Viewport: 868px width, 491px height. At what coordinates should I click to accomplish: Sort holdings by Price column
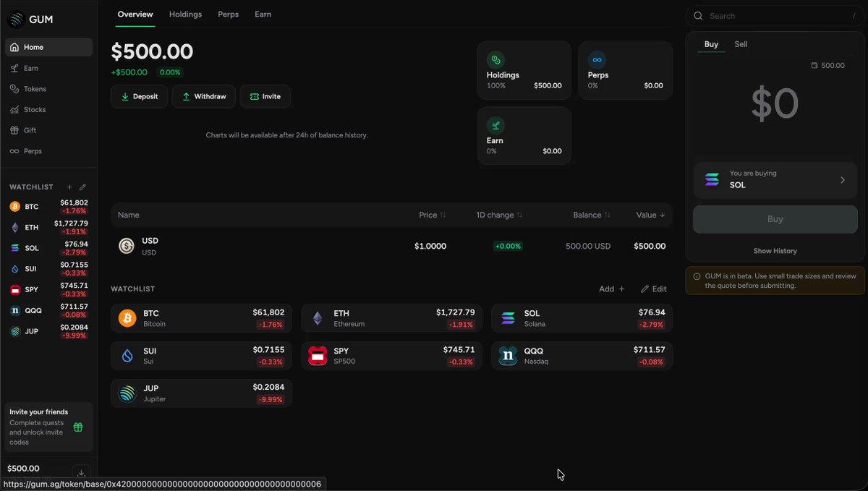coord(432,215)
